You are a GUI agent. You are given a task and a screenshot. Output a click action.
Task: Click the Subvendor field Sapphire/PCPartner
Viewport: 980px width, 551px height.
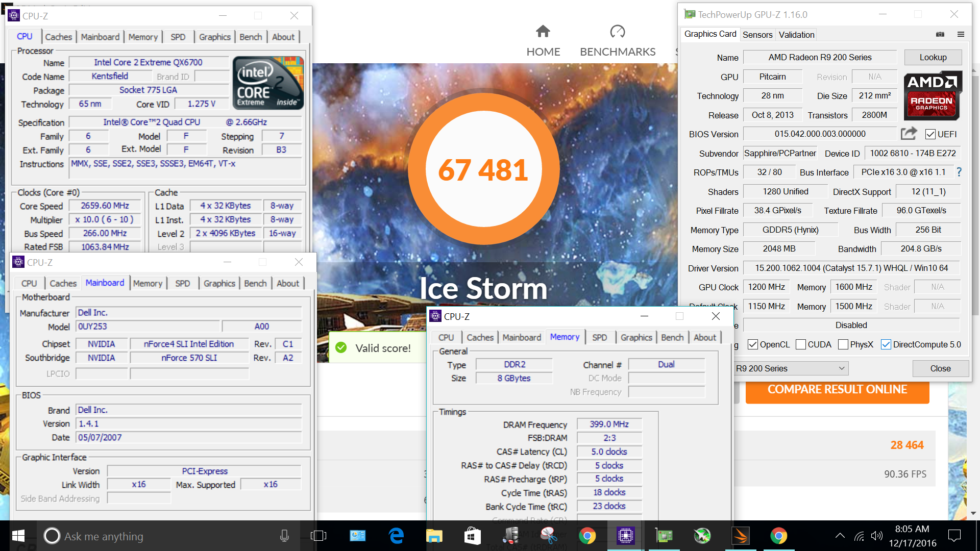point(780,153)
